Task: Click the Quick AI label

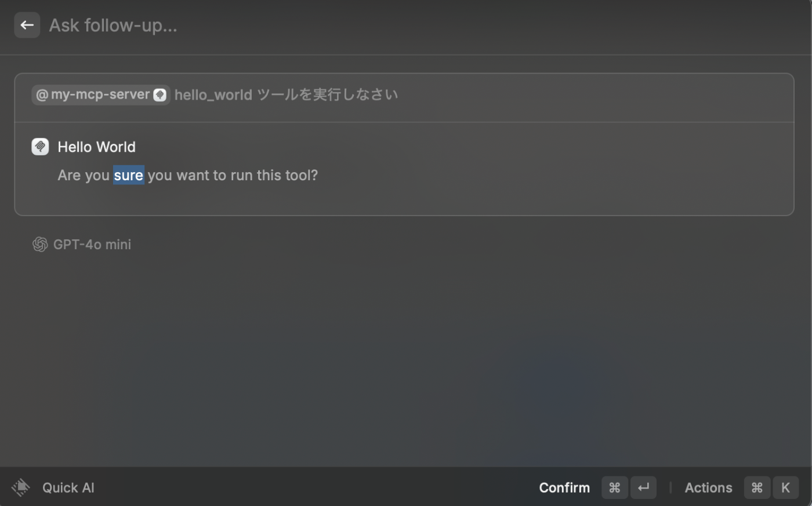Action: point(68,488)
